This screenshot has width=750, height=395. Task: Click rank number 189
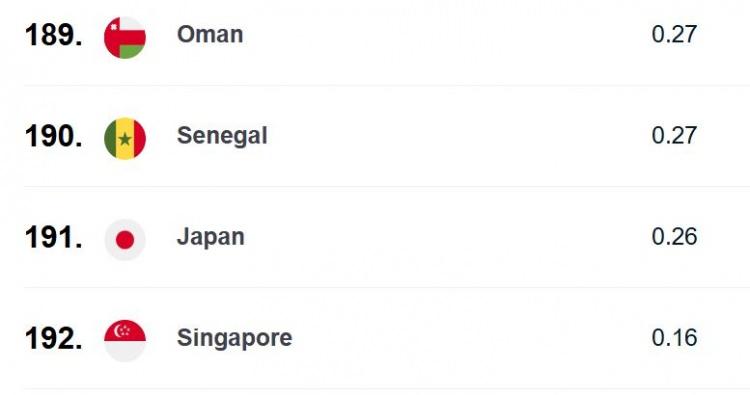point(53,35)
